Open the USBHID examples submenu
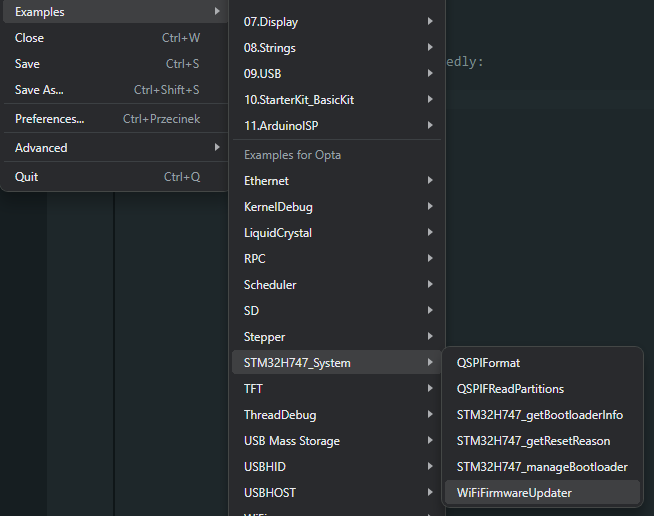654x516 pixels. tap(337, 467)
